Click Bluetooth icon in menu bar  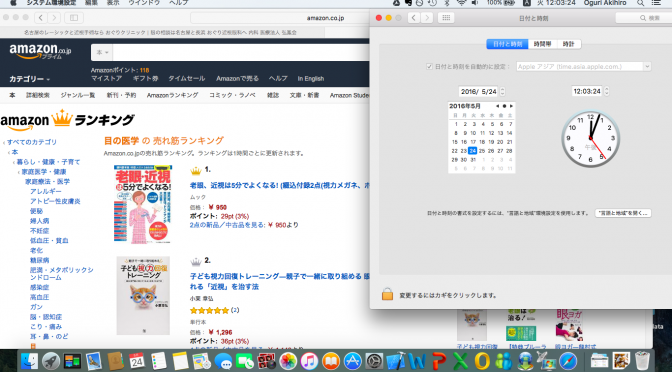[447, 3]
